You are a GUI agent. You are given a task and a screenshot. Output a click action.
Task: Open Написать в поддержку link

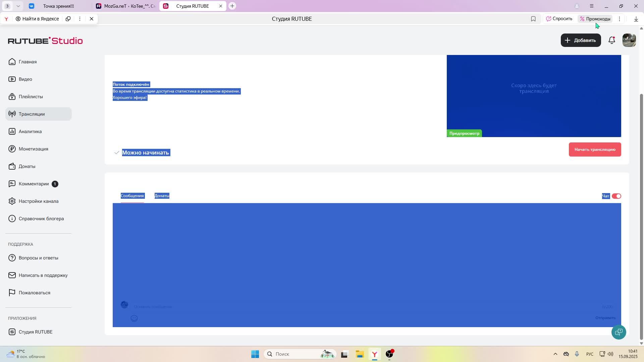click(43, 275)
